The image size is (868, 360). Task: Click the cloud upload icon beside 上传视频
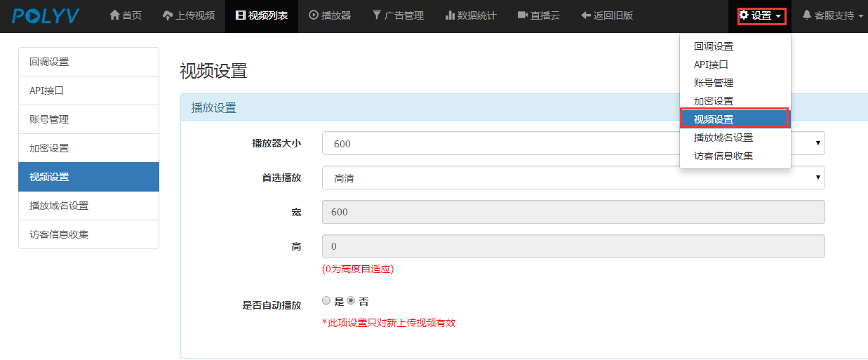(168, 15)
